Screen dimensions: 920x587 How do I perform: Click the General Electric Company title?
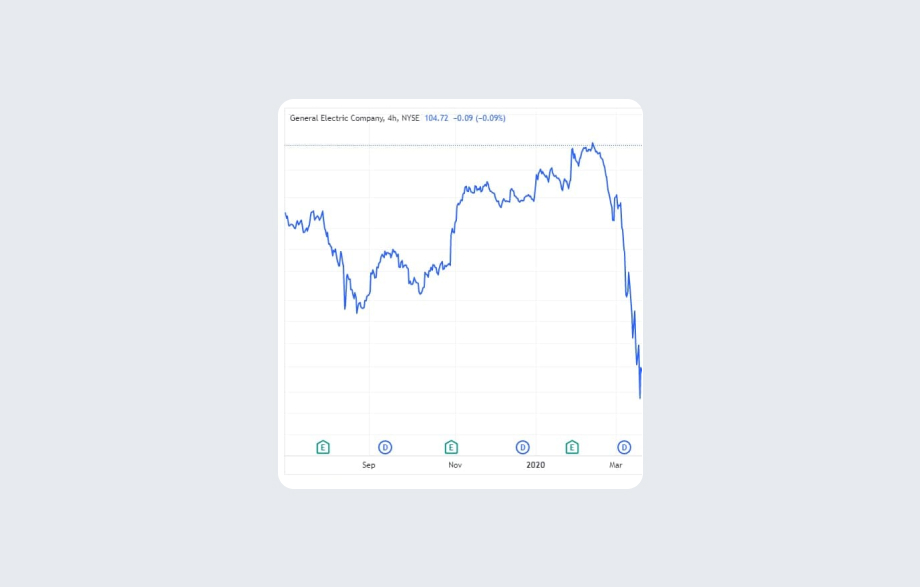coord(335,118)
